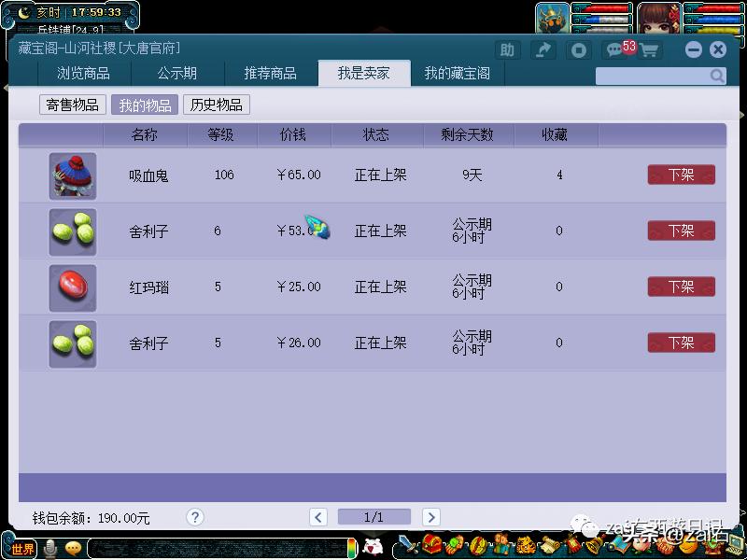Viewport: 747px width, 560px height.
Task: Open the red treasure chest icon
Action: (431, 544)
